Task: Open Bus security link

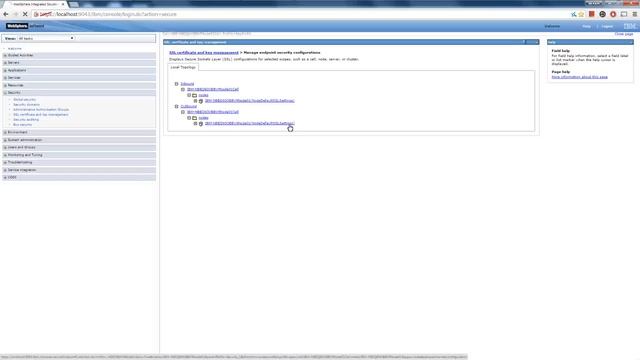Action: [x=22, y=124]
